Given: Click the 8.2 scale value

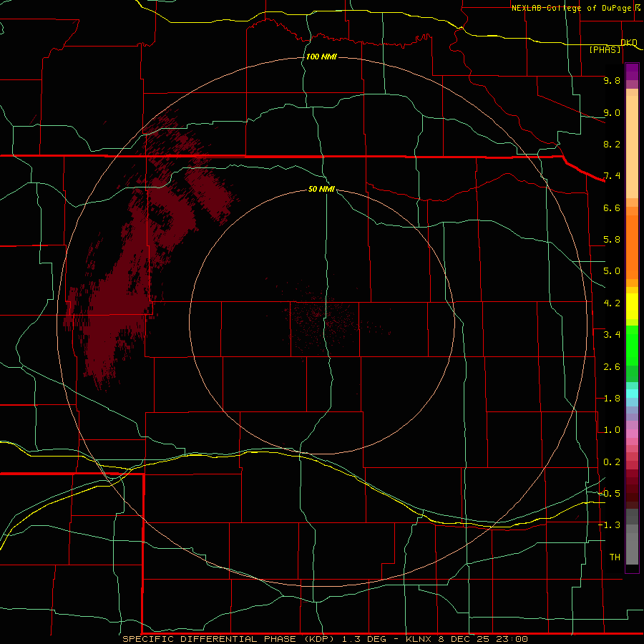Looking at the screenshot, I should [612, 144].
